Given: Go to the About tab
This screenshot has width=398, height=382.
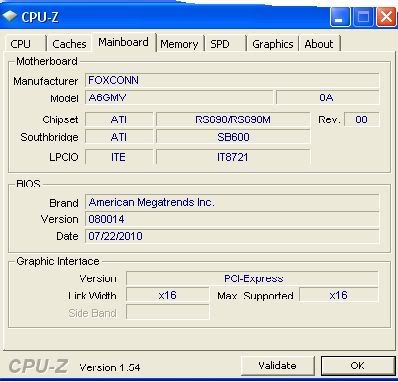Looking at the screenshot, I should (319, 44).
